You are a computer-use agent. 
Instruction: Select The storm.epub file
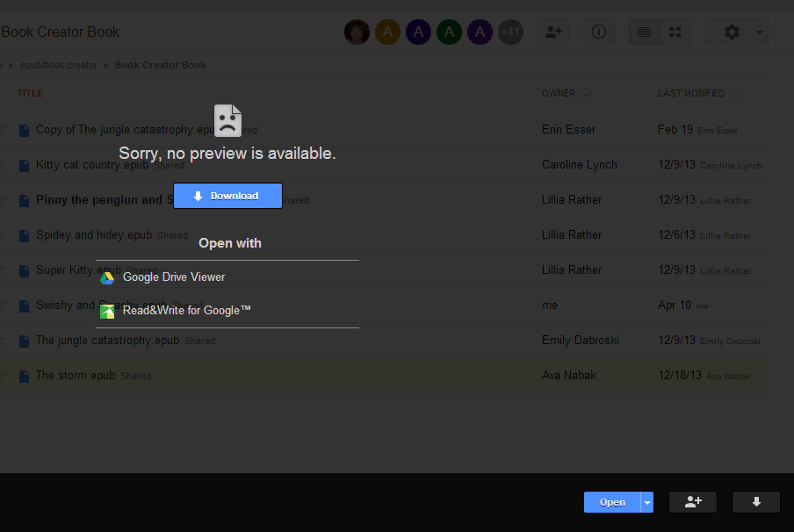(76, 376)
